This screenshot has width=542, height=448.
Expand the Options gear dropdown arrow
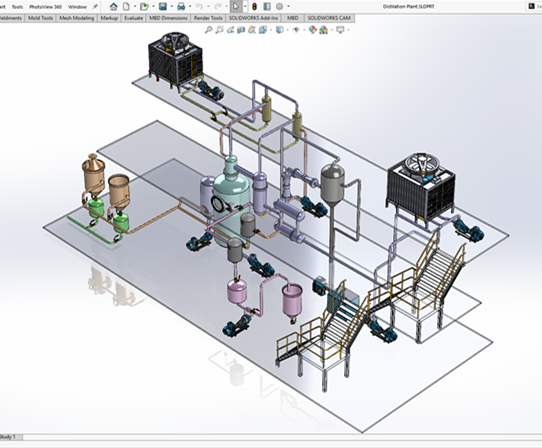coord(288,6)
